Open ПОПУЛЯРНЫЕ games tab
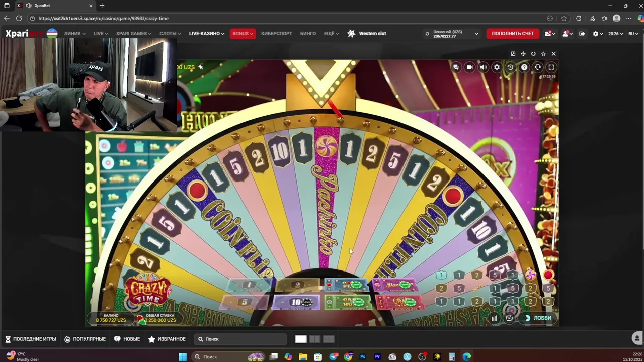The height and width of the screenshot is (362, 644). [85, 339]
